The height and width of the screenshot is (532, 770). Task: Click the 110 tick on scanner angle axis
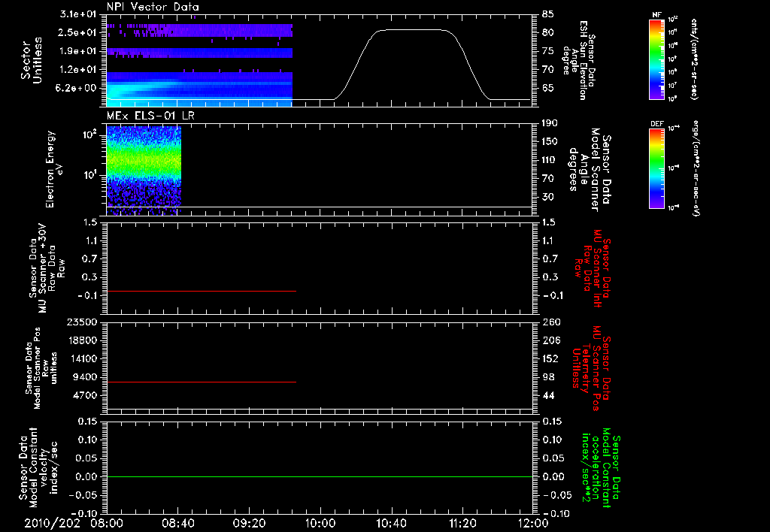550,160
